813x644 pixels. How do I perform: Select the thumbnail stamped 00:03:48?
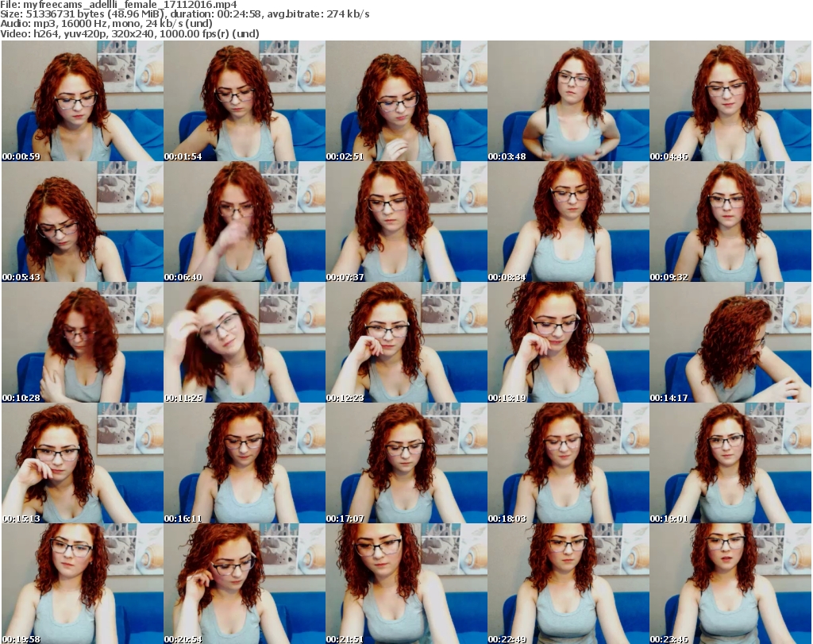pos(568,101)
